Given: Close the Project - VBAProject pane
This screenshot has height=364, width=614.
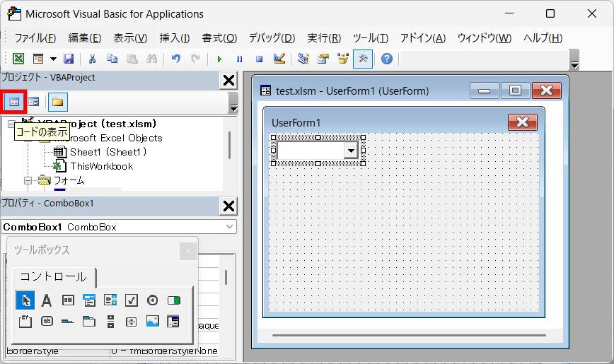Looking at the screenshot, I should point(228,81).
